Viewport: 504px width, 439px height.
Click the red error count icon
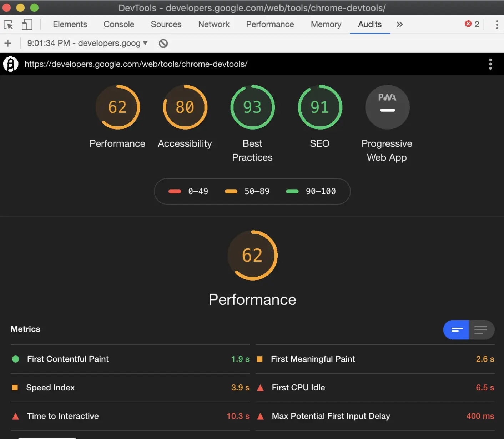[468, 24]
